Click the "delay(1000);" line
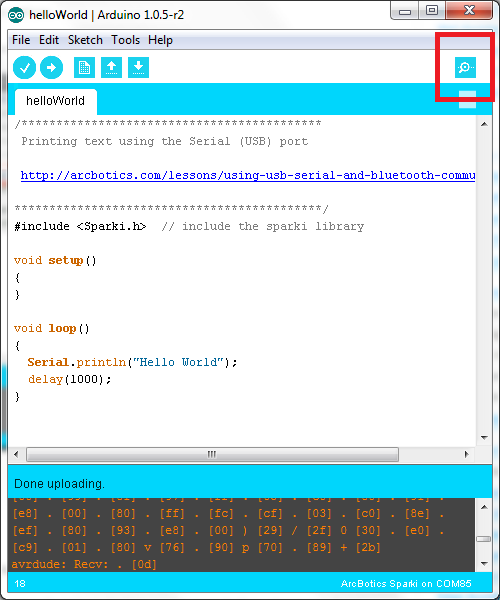The image size is (500, 600). [70, 380]
